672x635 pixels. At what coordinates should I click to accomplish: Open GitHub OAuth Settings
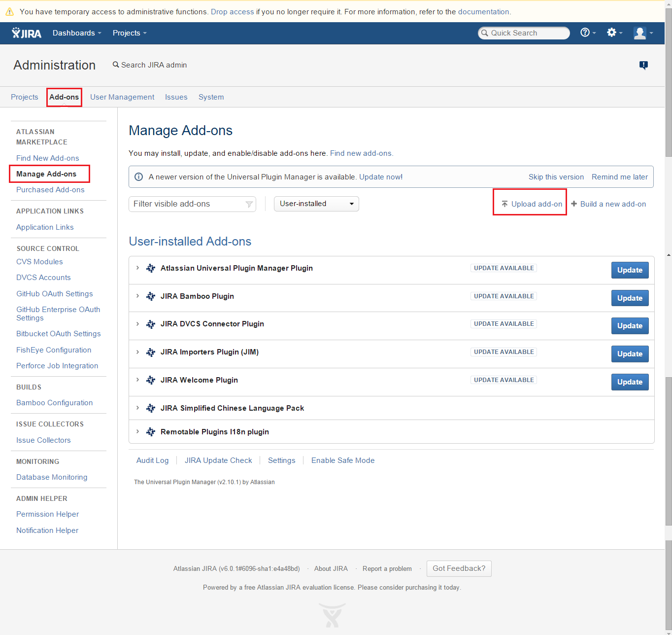55,294
